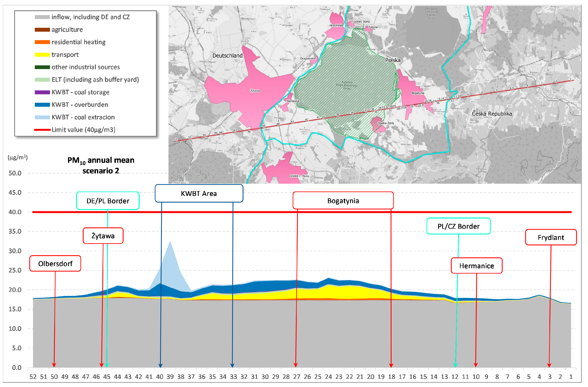Click the Frydlant callout label
Image resolution: width=588 pixels, height=387 pixels.
tap(551, 237)
